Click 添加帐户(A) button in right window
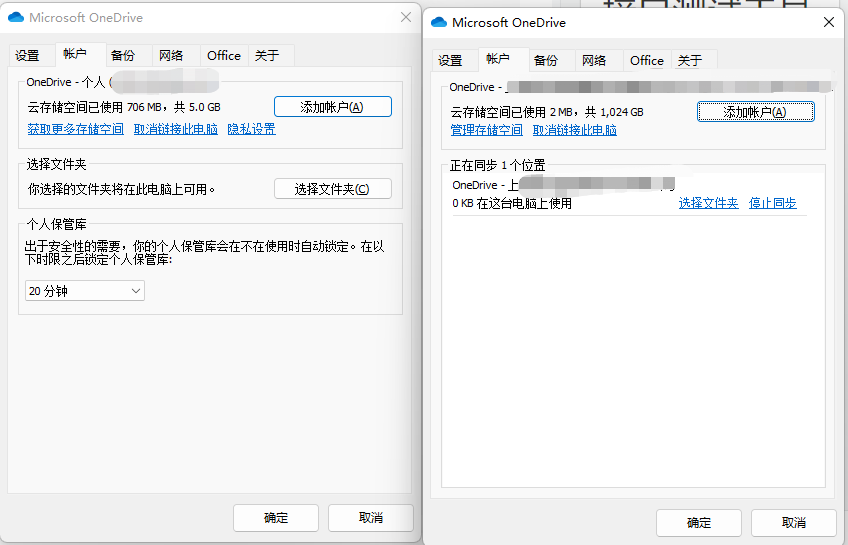The height and width of the screenshot is (545, 848). point(756,112)
